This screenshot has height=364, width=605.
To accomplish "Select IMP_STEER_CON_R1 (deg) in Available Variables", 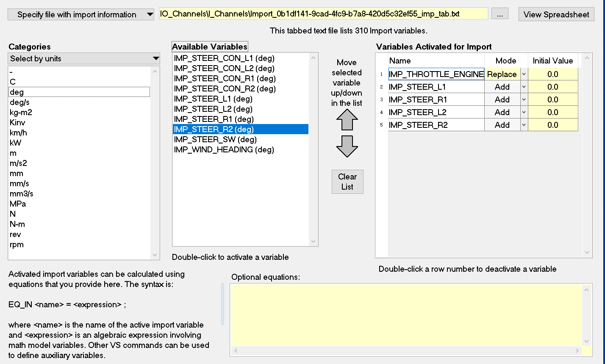I will [x=241, y=78].
